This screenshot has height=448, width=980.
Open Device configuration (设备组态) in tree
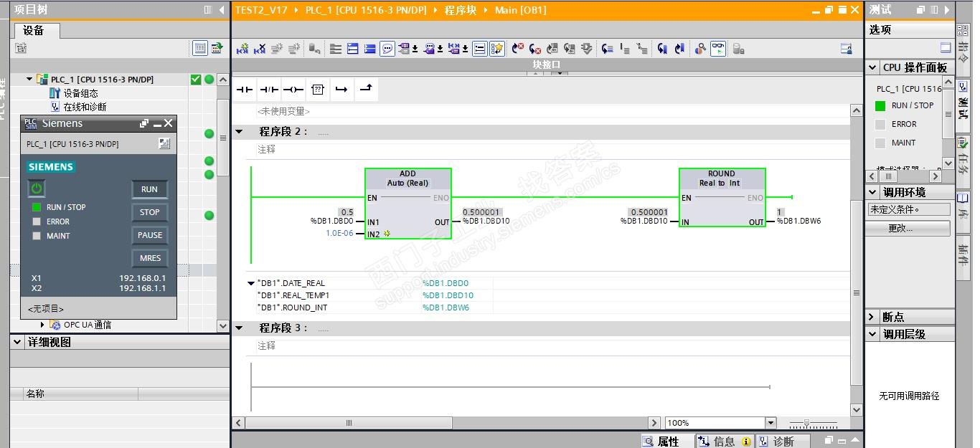(80, 93)
